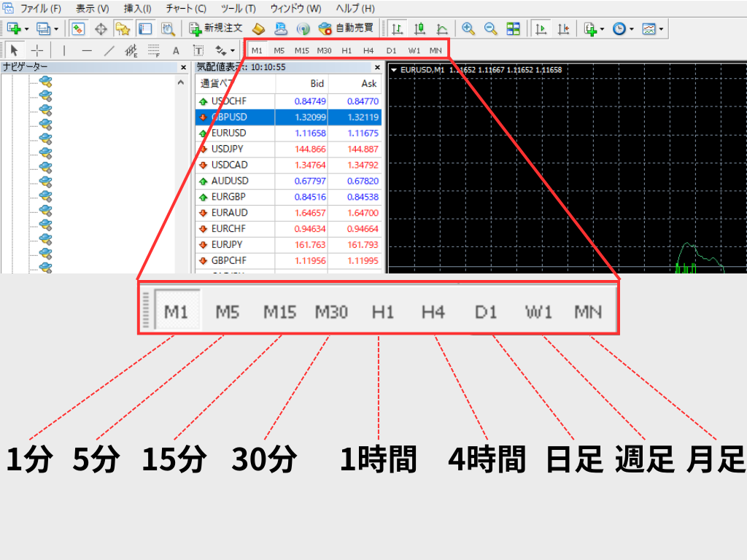This screenshot has width=747, height=560.
Task: Toggle the Market Watch window icon
Action: [x=77, y=29]
